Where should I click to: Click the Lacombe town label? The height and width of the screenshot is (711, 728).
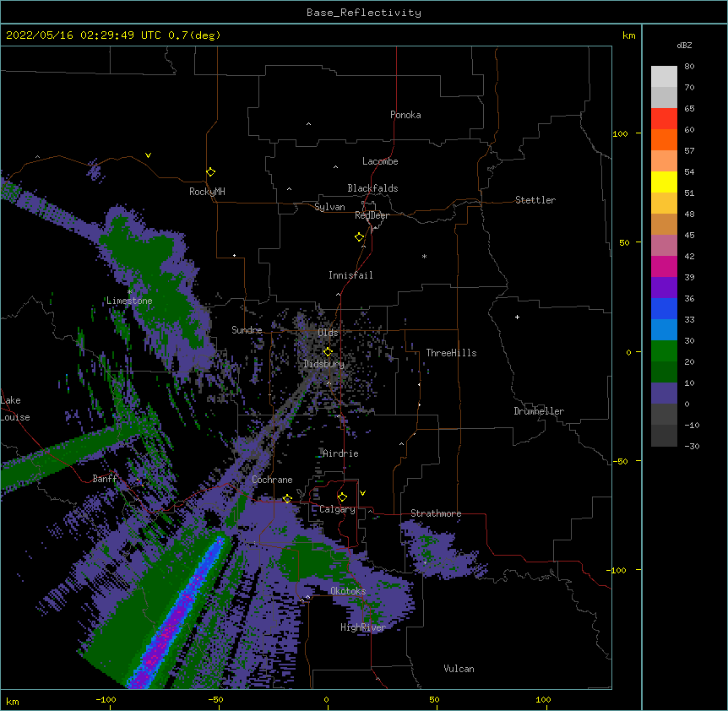380,161
